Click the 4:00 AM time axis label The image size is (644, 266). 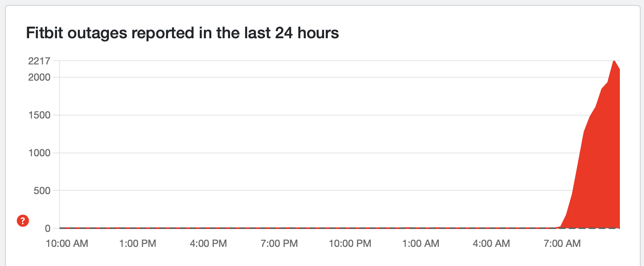(x=491, y=244)
